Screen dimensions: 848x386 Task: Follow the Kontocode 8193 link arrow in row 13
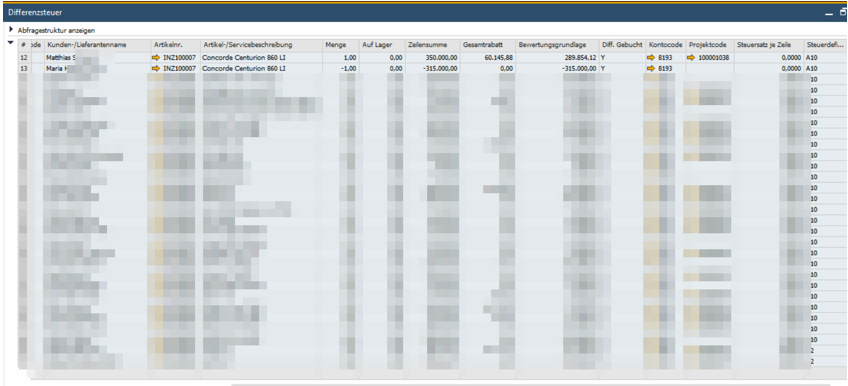click(x=651, y=69)
